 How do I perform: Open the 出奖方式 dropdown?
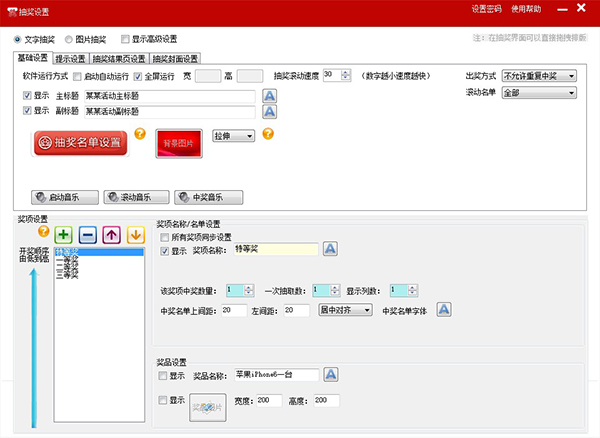tap(540, 76)
